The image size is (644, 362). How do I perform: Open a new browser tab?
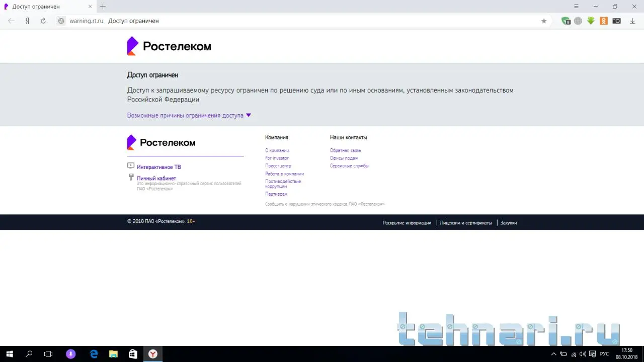tap(103, 7)
